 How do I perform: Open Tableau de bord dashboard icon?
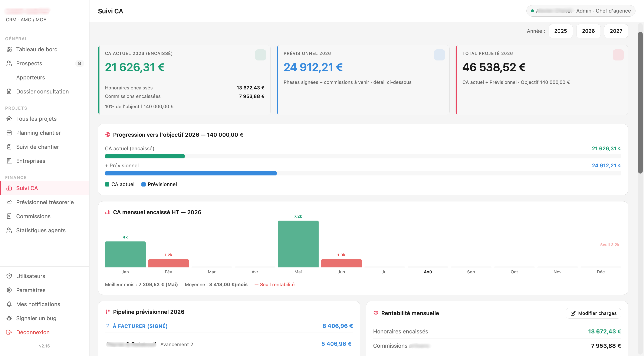click(x=9, y=49)
